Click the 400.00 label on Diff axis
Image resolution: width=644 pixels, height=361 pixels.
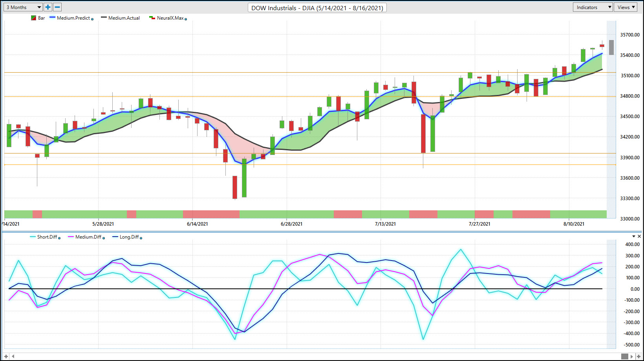(632, 244)
